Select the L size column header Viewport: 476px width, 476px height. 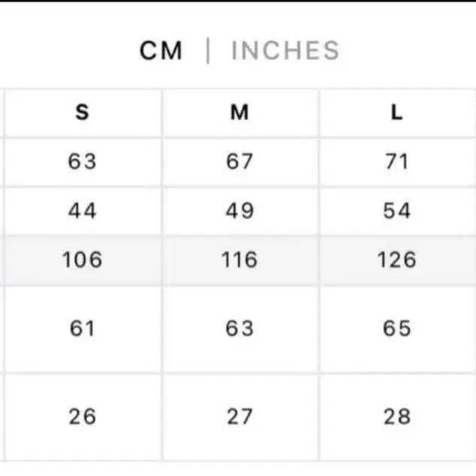(396, 113)
